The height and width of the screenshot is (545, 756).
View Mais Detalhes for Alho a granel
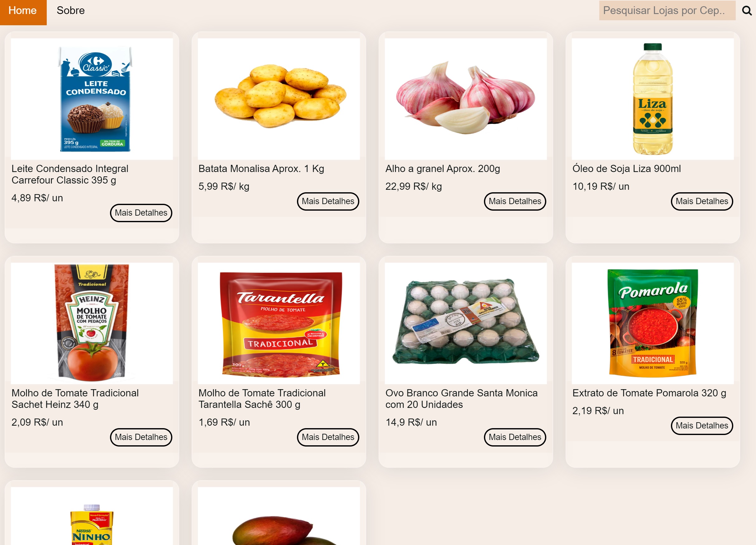click(x=515, y=201)
